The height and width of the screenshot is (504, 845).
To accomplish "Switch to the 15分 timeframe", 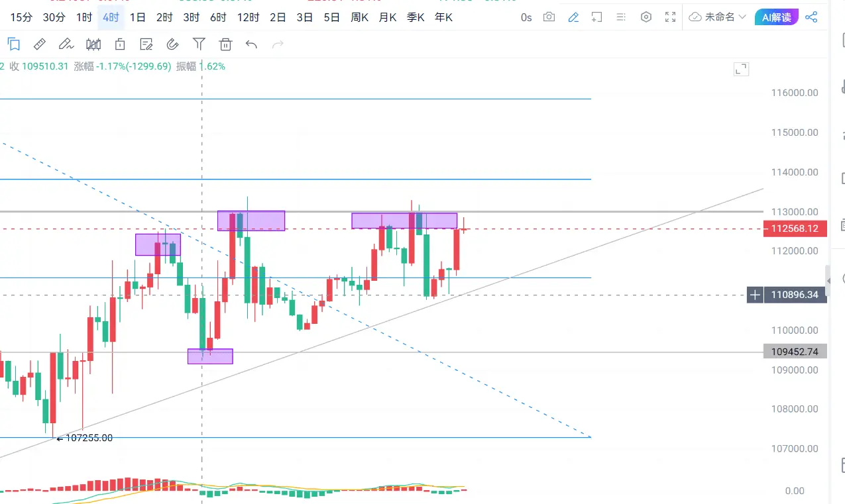I will pyautogui.click(x=21, y=17).
